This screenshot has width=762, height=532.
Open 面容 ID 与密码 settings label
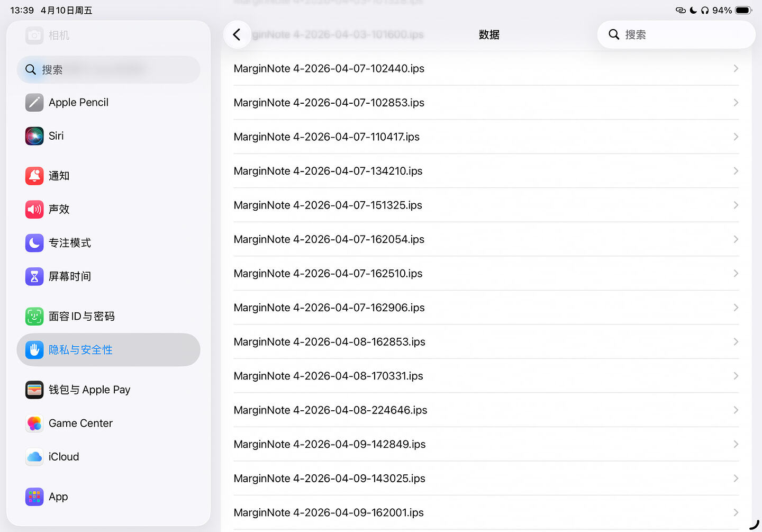pyautogui.click(x=81, y=317)
